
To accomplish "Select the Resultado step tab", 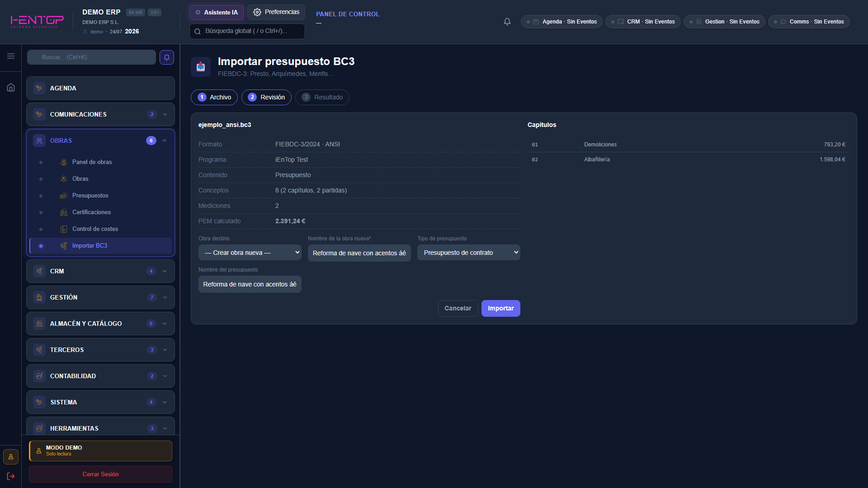I will (x=322, y=97).
